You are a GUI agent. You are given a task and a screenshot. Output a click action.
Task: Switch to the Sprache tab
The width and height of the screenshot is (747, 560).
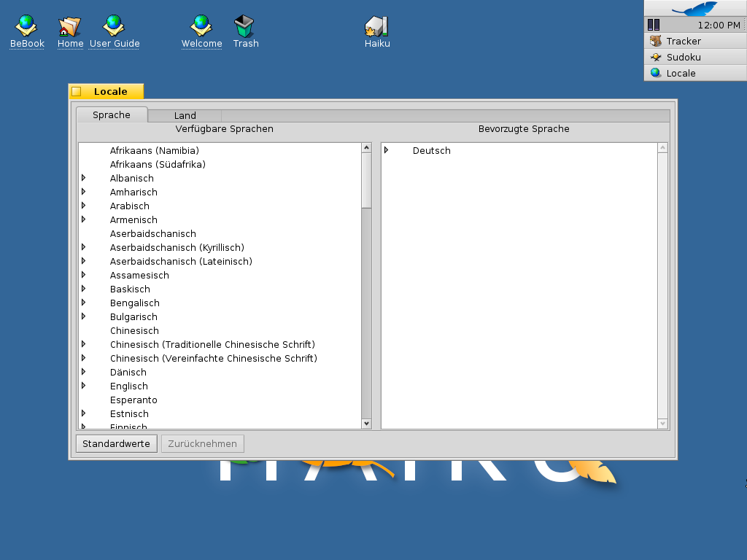[x=112, y=114]
